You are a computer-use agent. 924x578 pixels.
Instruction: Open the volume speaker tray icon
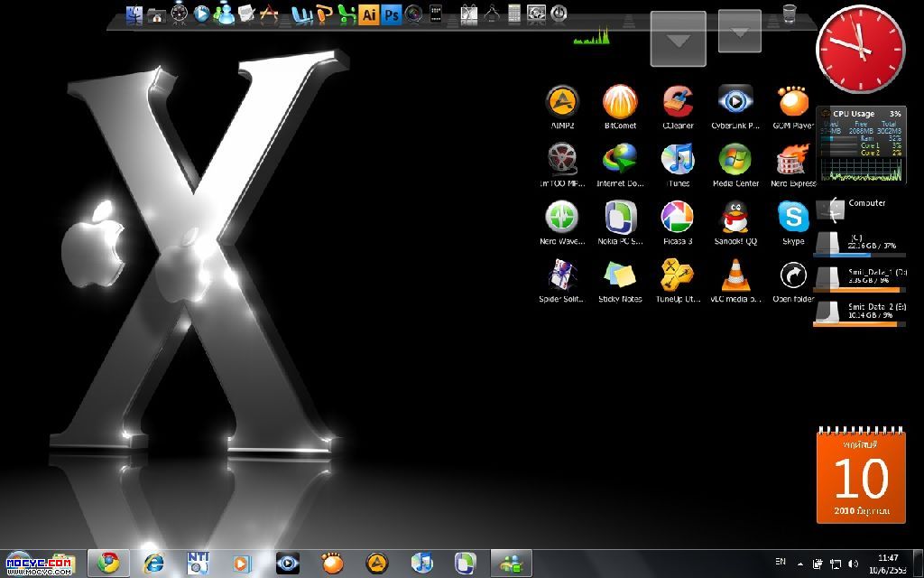(853, 564)
